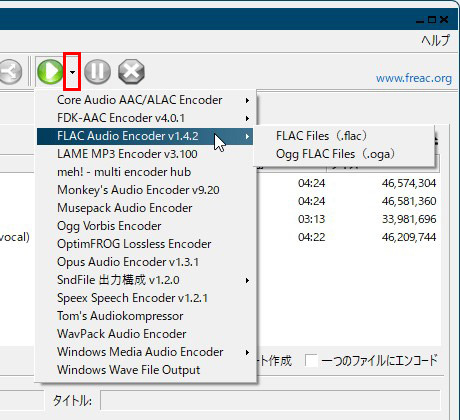Open the ヘルプ menu

coord(435,40)
